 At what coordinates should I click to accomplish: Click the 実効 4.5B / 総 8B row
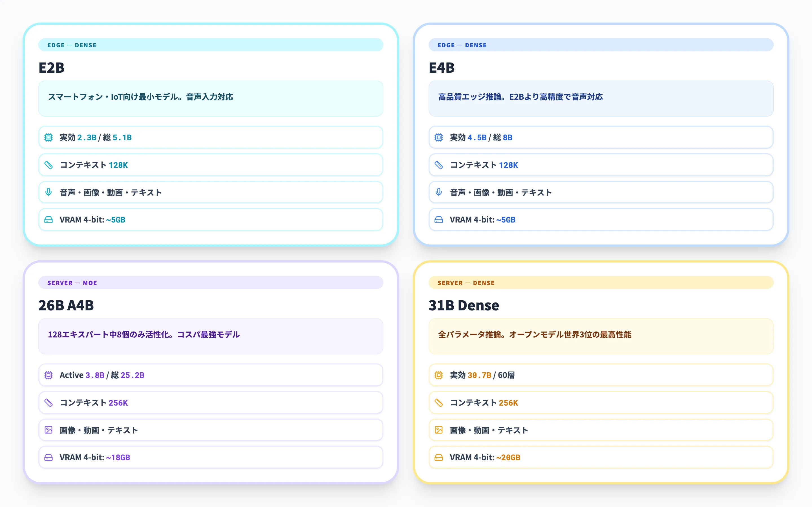click(601, 137)
